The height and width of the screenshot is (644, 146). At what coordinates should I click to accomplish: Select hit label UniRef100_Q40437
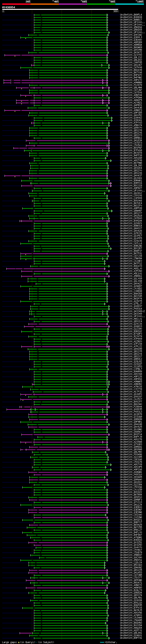(x=131, y=175)
